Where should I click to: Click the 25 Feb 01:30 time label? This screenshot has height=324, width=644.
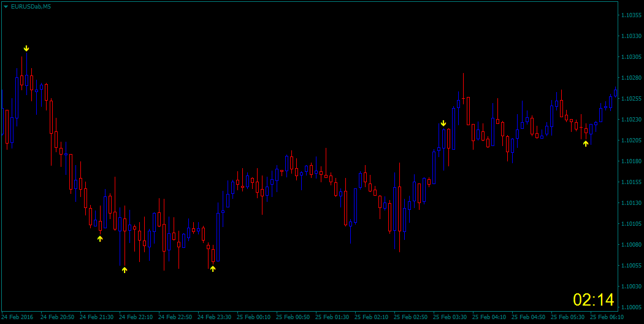pyautogui.click(x=332, y=317)
